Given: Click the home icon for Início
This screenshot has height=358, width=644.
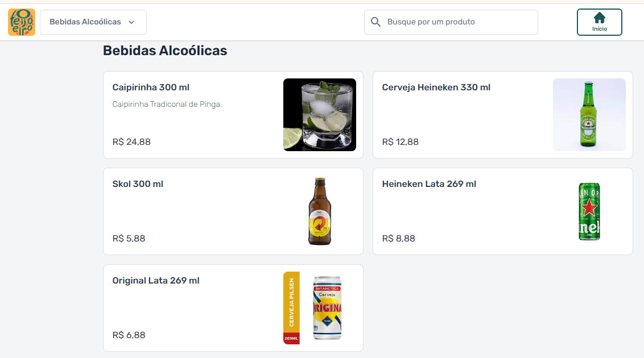Looking at the screenshot, I should (x=599, y=18).
